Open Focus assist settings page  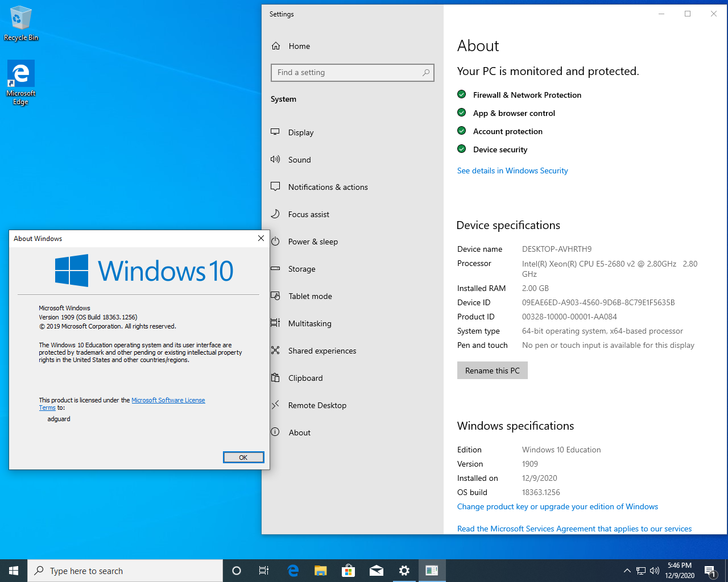(x=353, y=214)
